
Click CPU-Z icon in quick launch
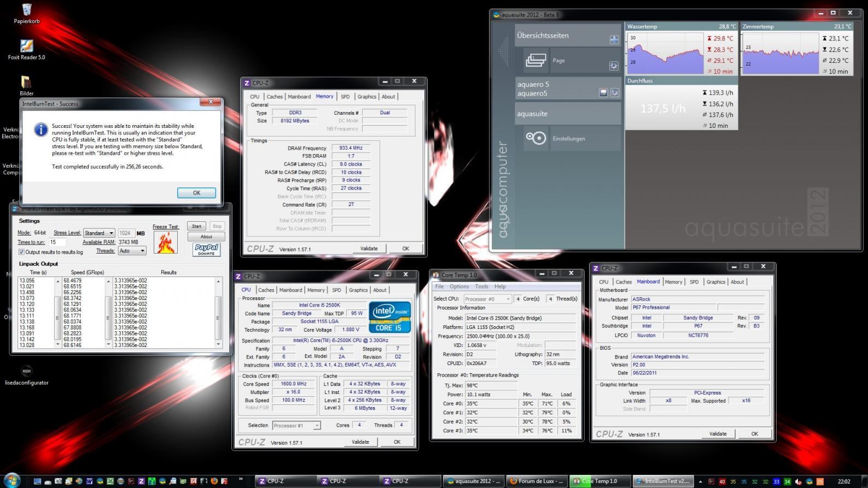click(141, 481)
